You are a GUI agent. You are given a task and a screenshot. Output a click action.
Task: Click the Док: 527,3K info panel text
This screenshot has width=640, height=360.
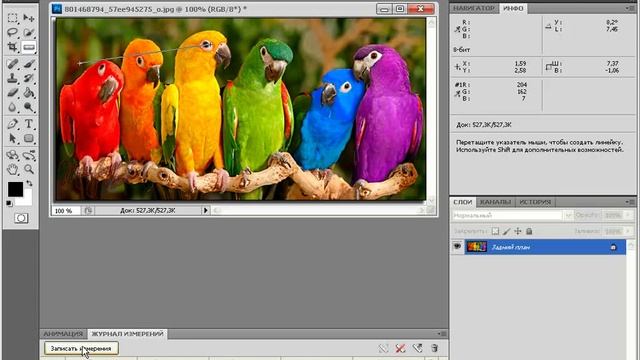(x=484, y=125)
